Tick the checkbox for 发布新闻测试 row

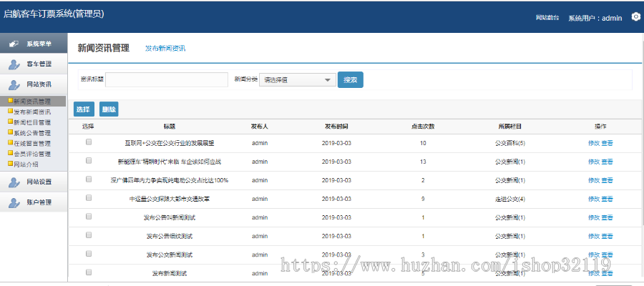[88, 272]
